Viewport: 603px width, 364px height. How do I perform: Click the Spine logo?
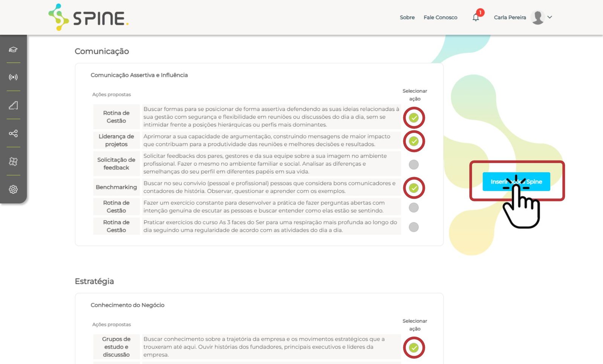[x=89, y=17]
